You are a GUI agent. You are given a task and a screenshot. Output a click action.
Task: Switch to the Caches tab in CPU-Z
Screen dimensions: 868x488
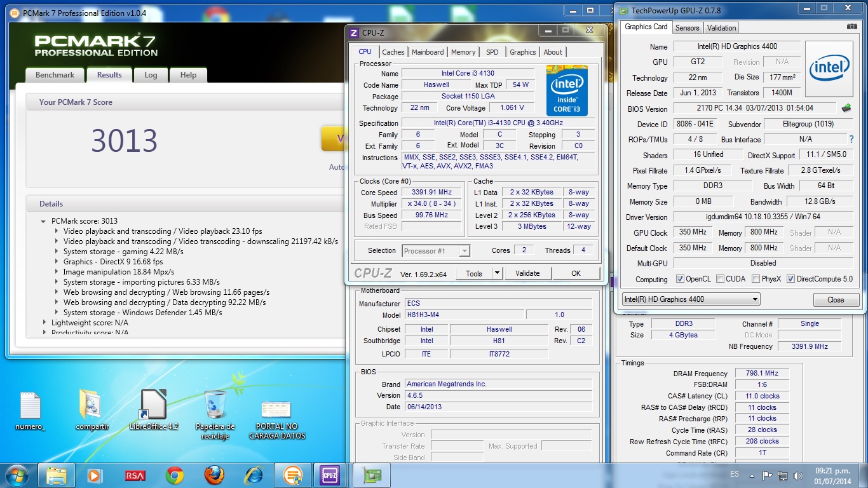(x=393, y=52)
